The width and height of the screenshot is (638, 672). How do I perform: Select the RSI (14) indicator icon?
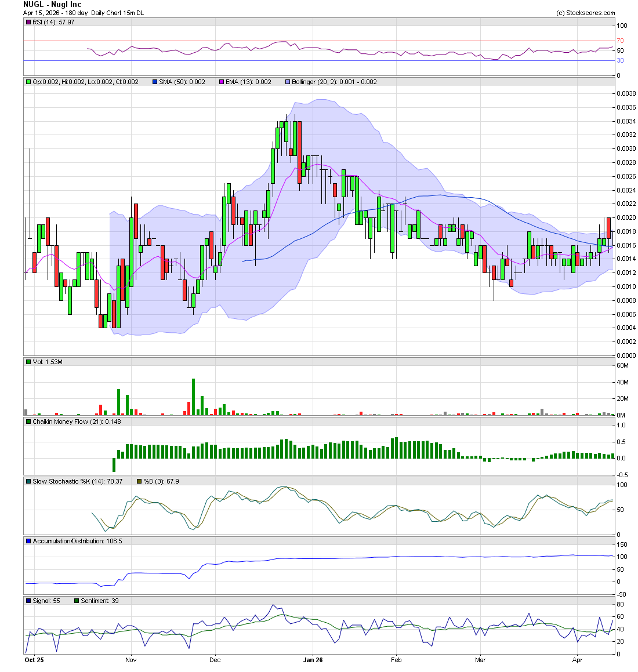[27, 22]
